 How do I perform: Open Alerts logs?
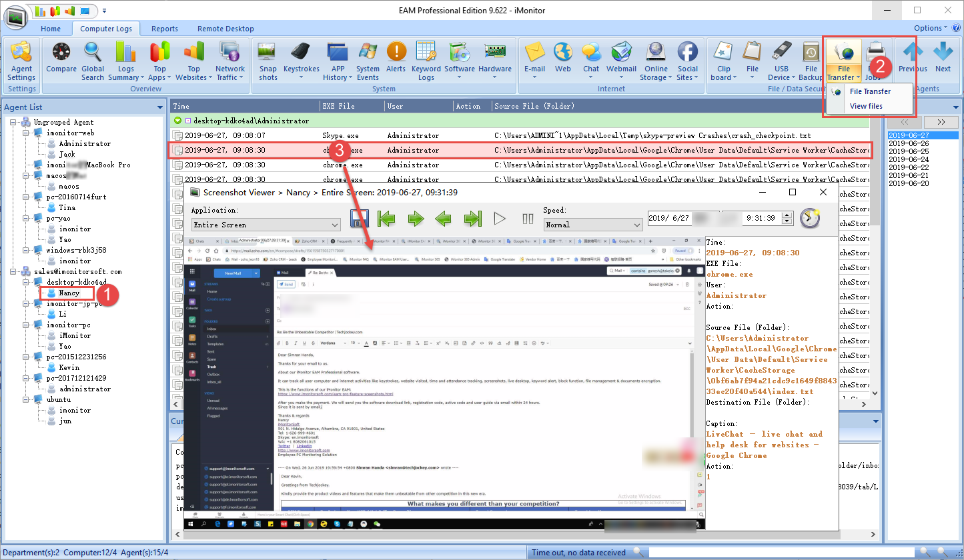396,57
